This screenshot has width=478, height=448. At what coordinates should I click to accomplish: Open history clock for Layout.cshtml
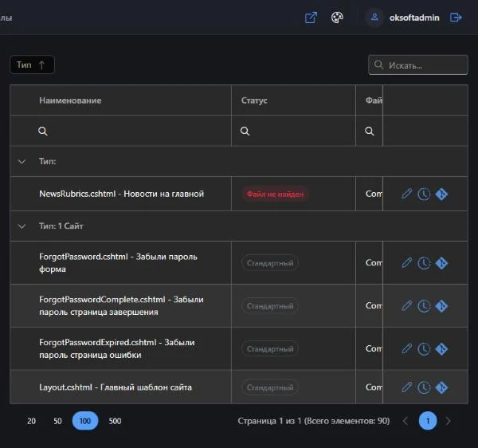pos(424,387)
